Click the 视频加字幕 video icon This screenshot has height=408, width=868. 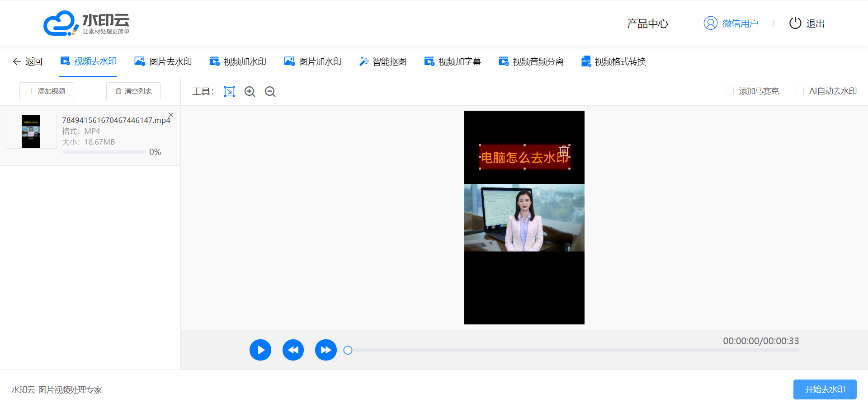[429, 61]
